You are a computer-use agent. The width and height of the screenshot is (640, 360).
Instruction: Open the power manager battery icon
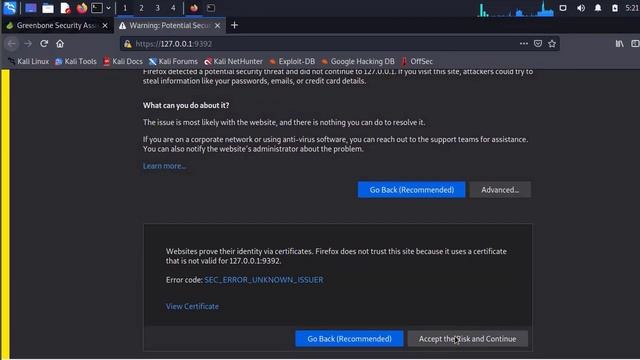tap(615, 8)
